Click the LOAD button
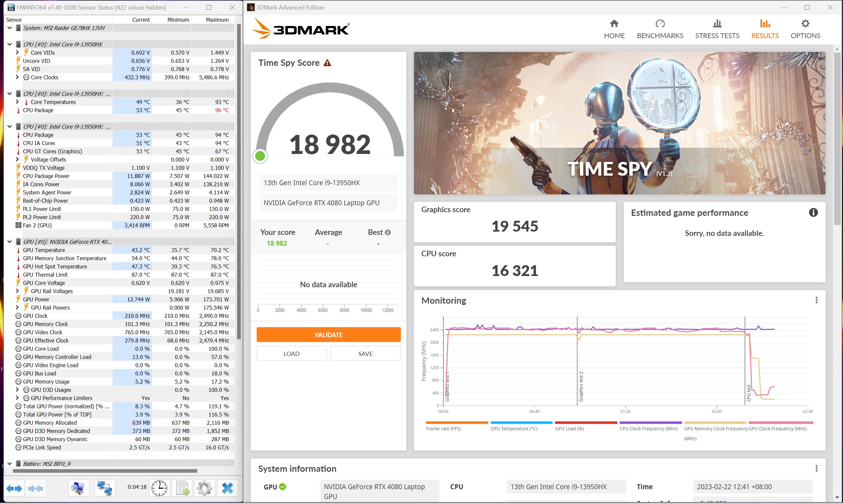The image size is (843, 504). click(291, 354)
